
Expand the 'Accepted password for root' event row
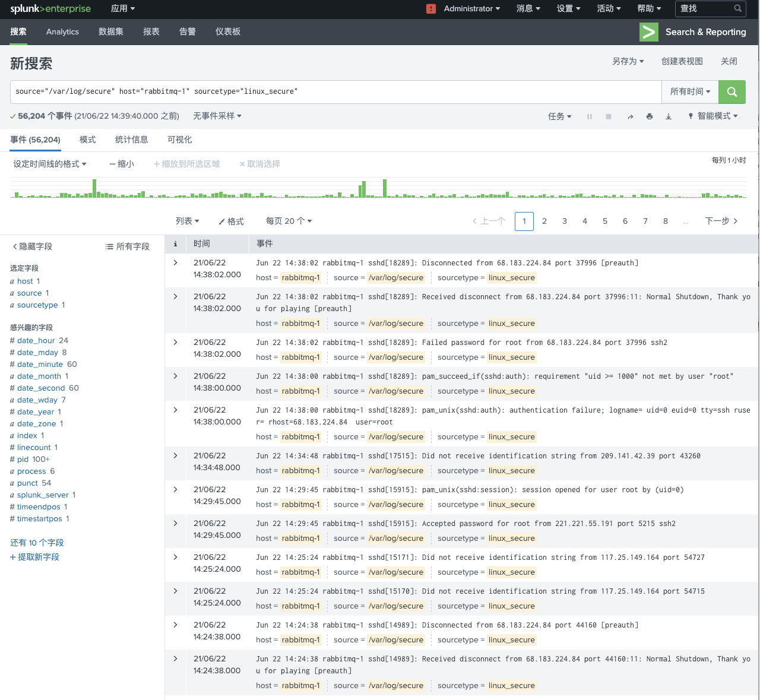click(x=175, y=523)
